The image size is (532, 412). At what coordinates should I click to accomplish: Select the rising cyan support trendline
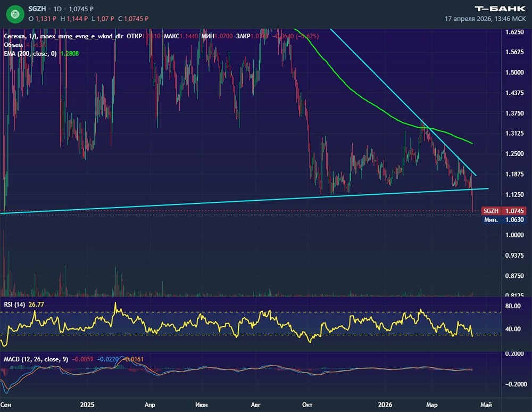tap(244, 201)
